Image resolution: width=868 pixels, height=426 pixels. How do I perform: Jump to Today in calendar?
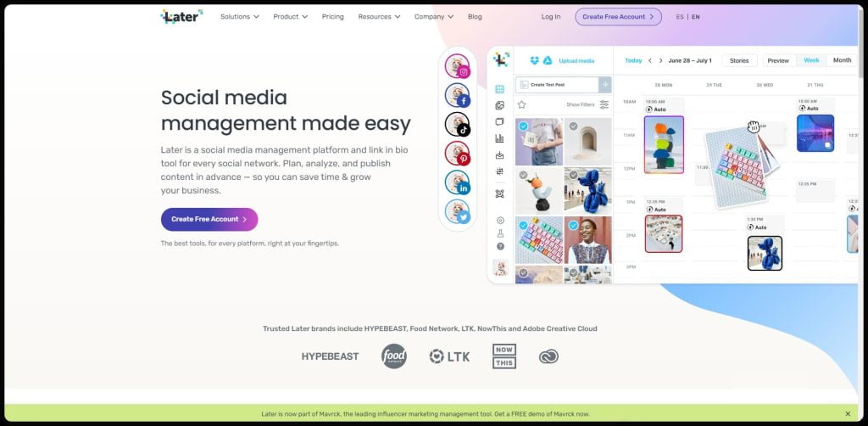point(633,60)
